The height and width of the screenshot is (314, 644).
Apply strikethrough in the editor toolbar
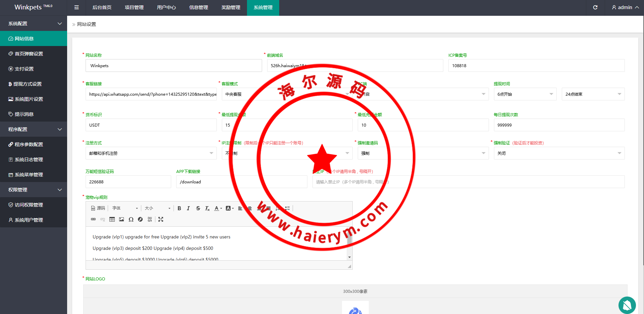[x=198, y=208]
